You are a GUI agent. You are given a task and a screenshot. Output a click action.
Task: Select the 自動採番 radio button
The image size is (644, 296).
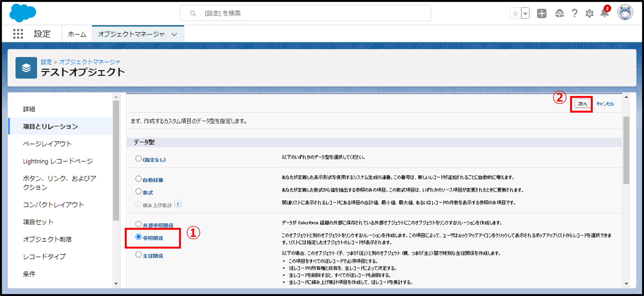pyautogui.click(x=138, y=179)
